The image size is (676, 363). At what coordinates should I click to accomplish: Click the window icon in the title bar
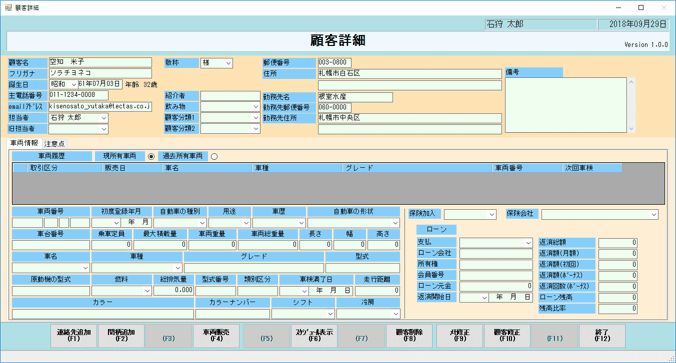point(8,8)
